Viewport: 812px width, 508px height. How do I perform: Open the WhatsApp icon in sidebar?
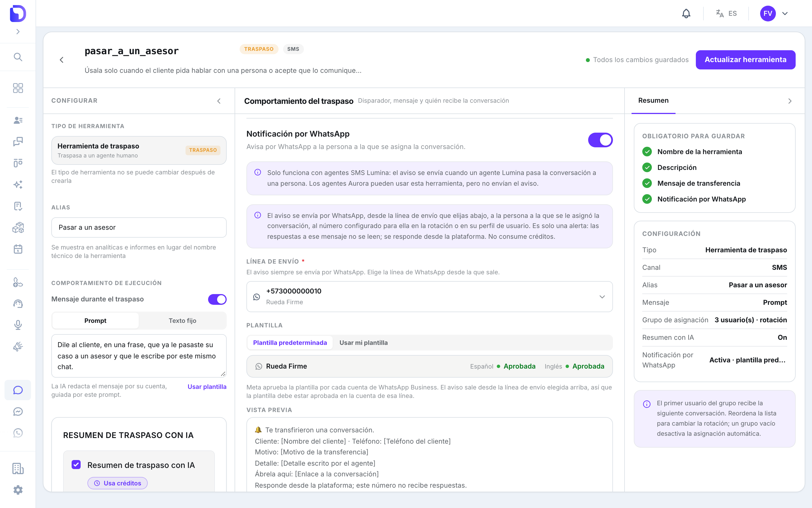18,433
